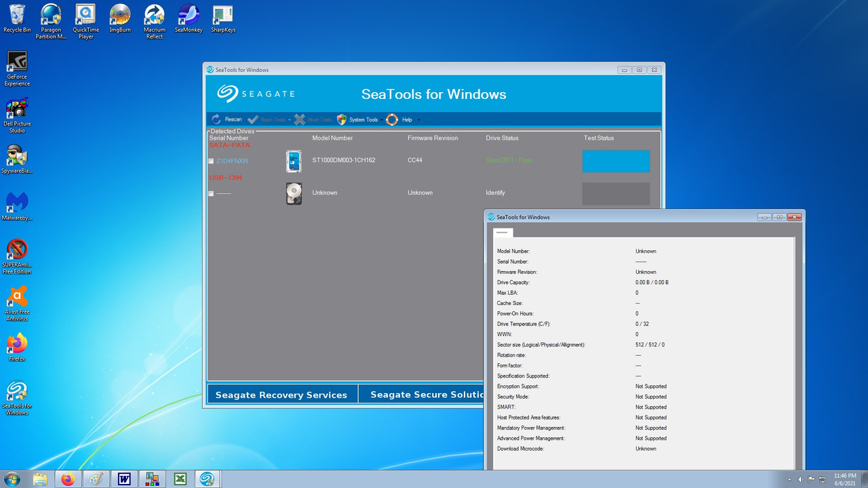Viewport: 868px width, 488px height.
Task: Open the System Tools menu label
Action: coord(363,120)
